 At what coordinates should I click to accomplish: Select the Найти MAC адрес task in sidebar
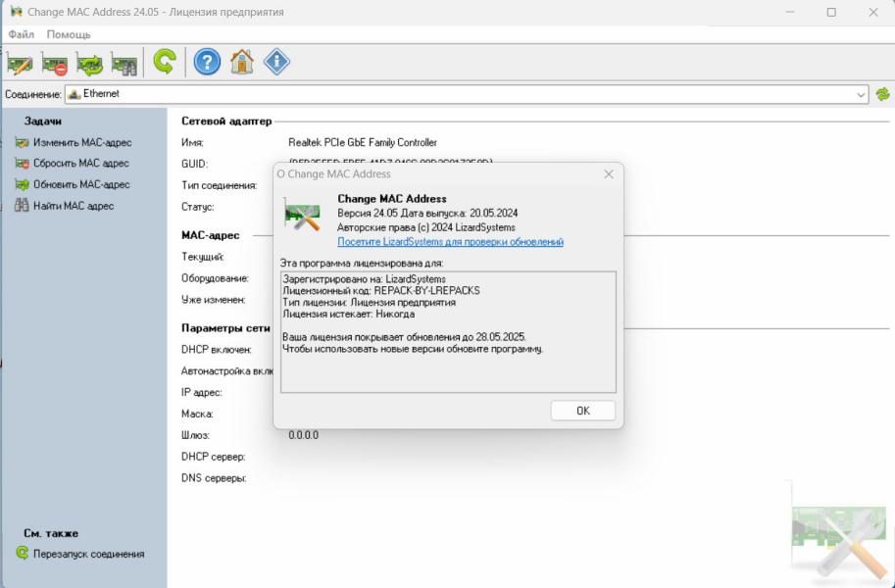(65, 206)
